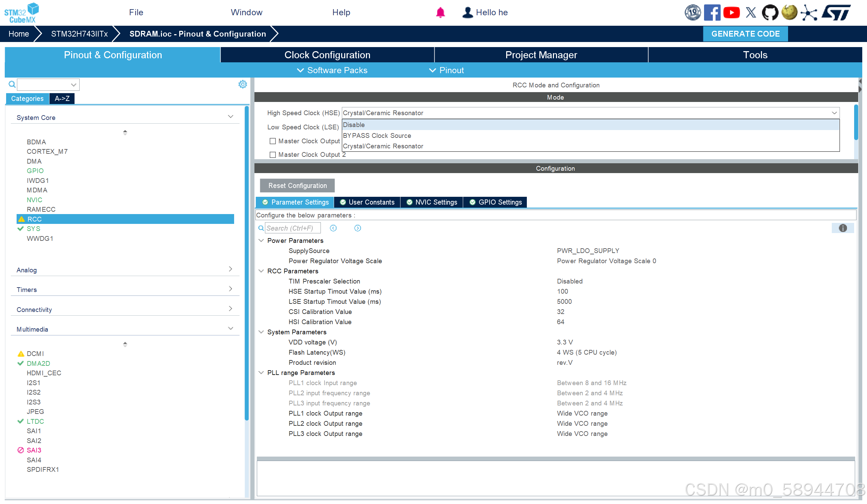Click the GENERATE CODE button
Screen dimensions: 867x504
point(745,34)
